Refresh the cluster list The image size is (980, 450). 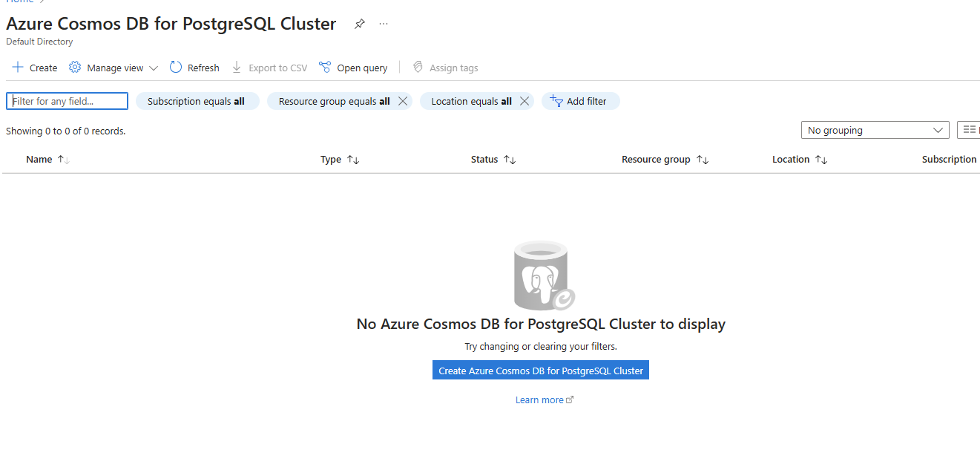pos(194,68)
